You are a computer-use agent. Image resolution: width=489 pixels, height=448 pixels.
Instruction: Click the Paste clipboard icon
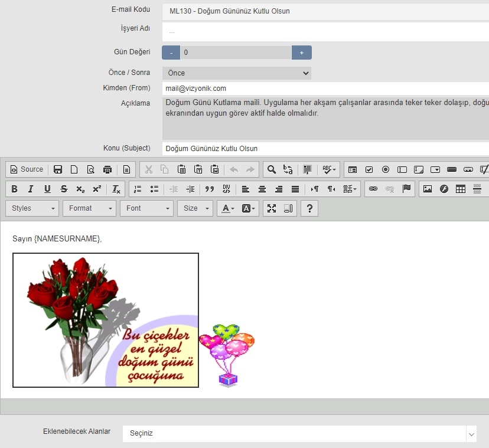pos(181,169)
